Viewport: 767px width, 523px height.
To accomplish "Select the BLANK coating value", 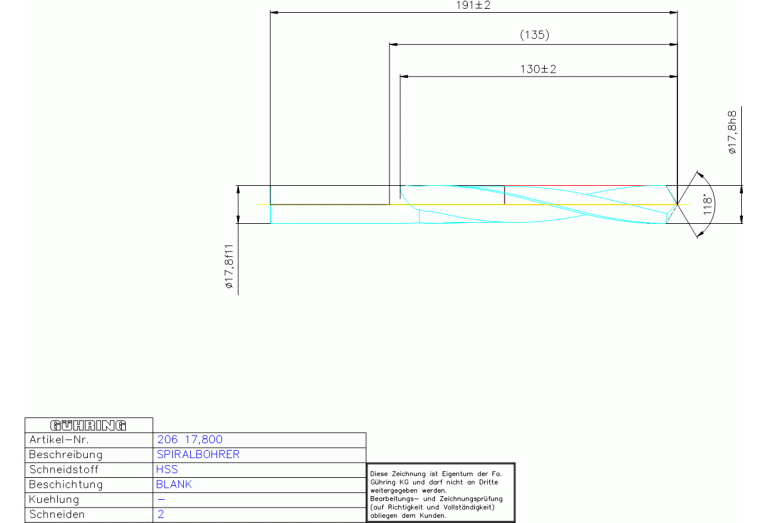I will 173,484.
